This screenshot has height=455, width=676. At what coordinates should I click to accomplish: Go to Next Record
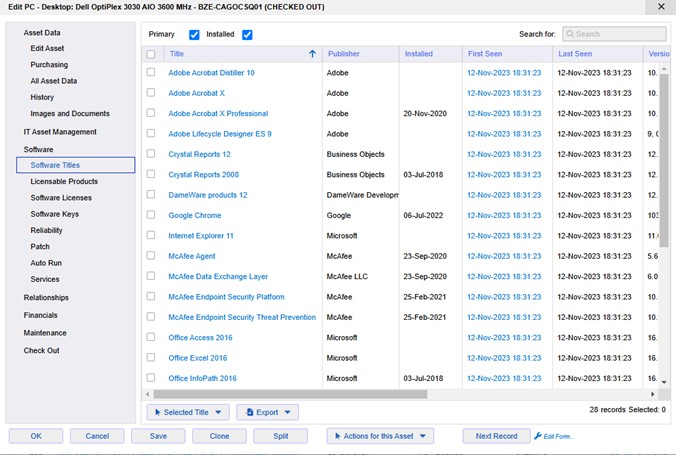coord(496,436)
